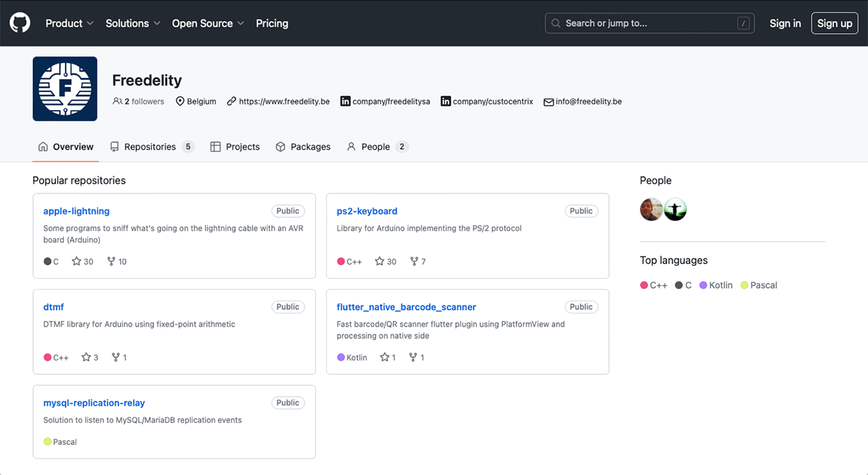Viewport: 868px width, 475px height.
Task: Open the Open Source dropdown menu
Action: (208, 23)
